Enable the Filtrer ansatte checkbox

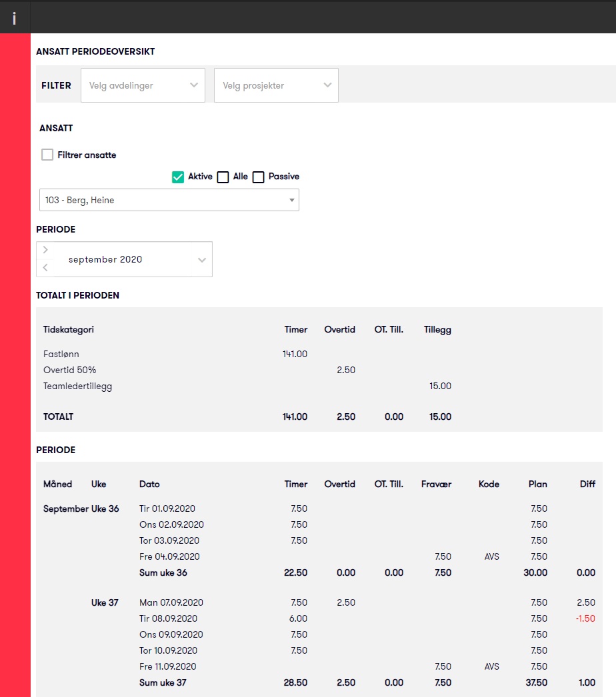(x=47, y=155)
